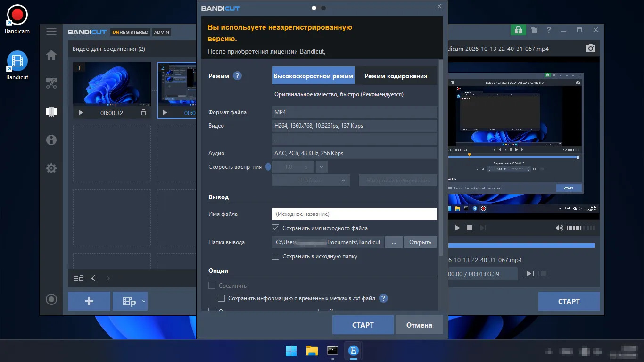Click the Имя файла input field

[355, 214]
